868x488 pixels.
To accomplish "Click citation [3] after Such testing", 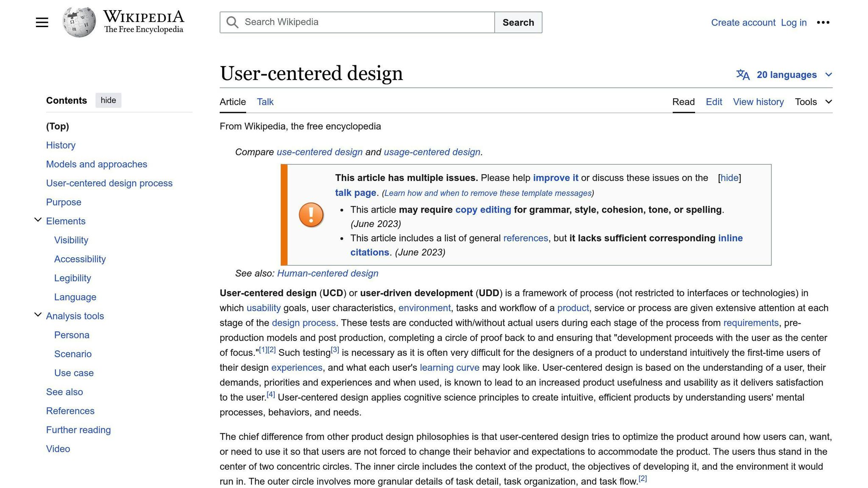I will pyautogui.click(x=335, y=350).
